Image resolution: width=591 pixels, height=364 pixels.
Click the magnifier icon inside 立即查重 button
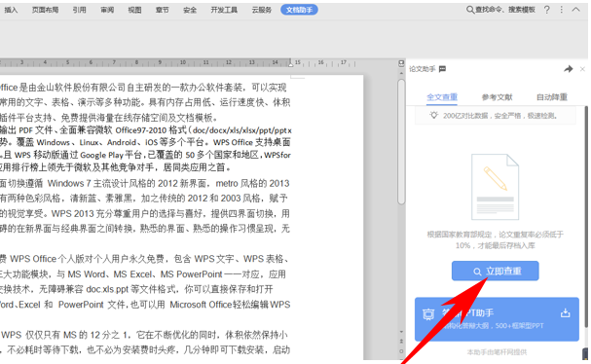(477, 272)
